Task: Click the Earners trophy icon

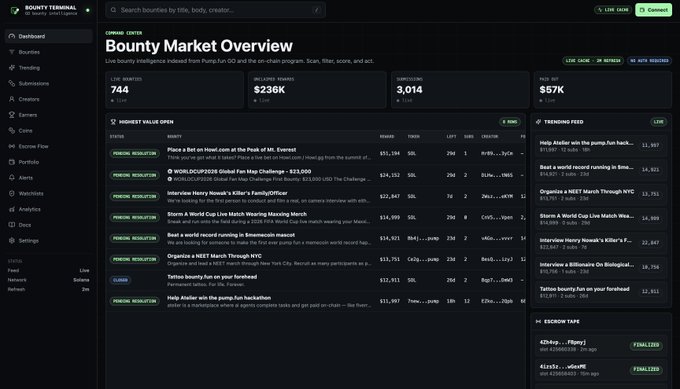Action: click(12, 115)
